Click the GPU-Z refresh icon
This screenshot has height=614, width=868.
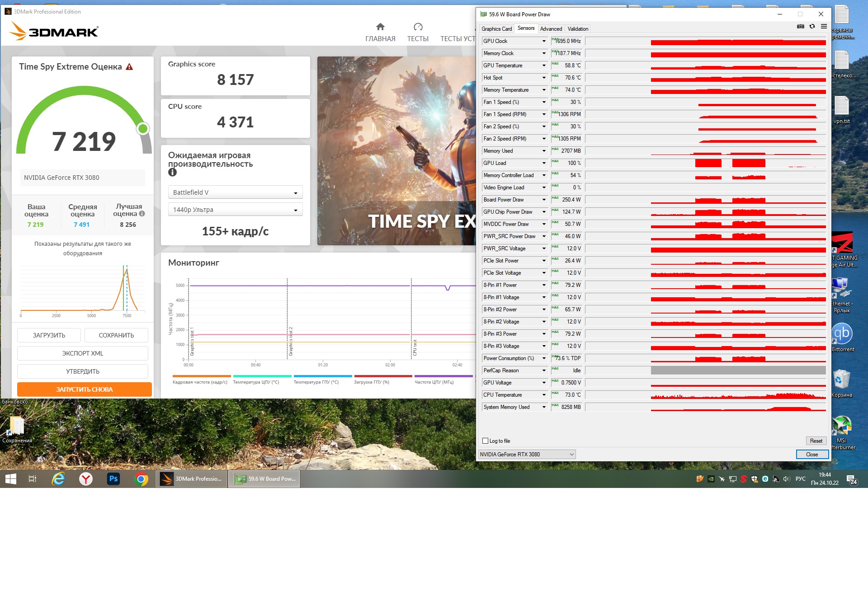(x=812, y=27)
